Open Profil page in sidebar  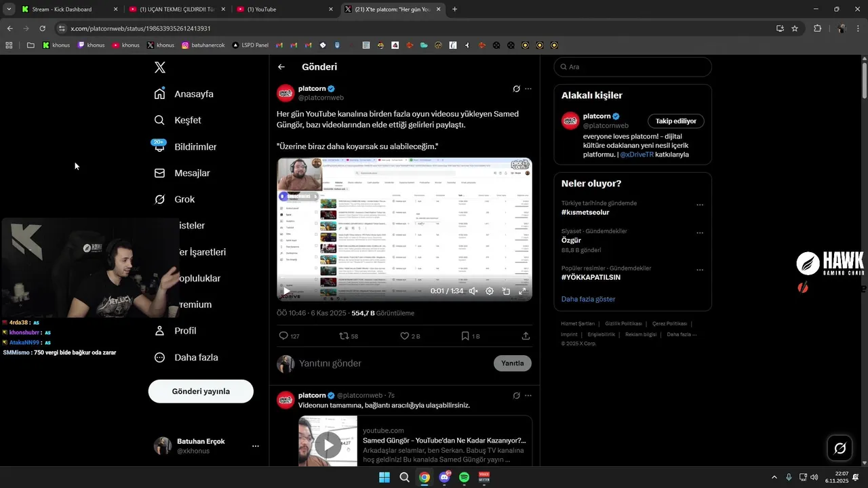(x=175, y=331)
